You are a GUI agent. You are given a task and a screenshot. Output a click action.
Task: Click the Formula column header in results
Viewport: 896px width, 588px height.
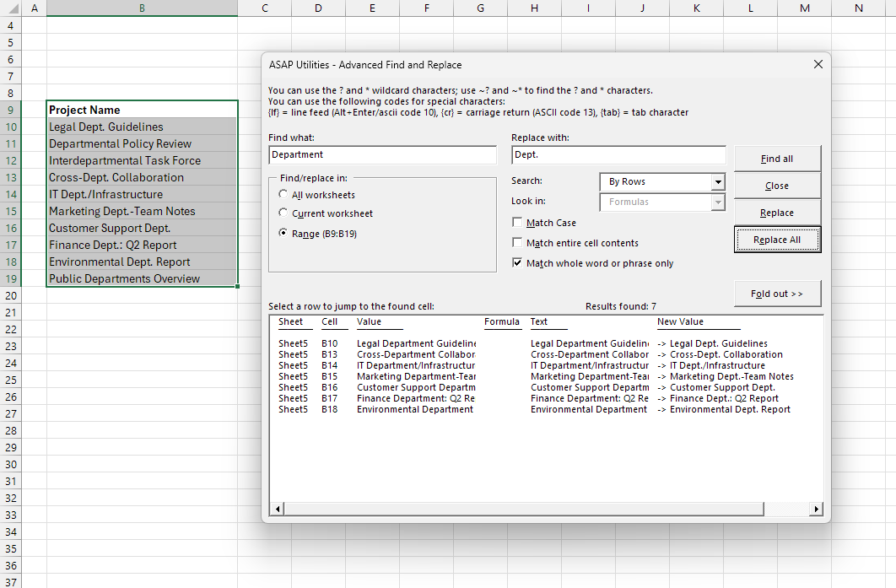(502, 321)
